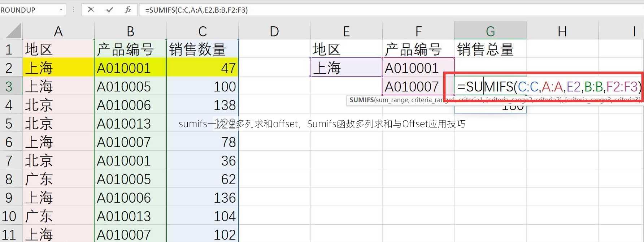This screenshot has height=242, width=644.
Task: Click cell G1 '销售总量'
Action: tap(490, 49)
